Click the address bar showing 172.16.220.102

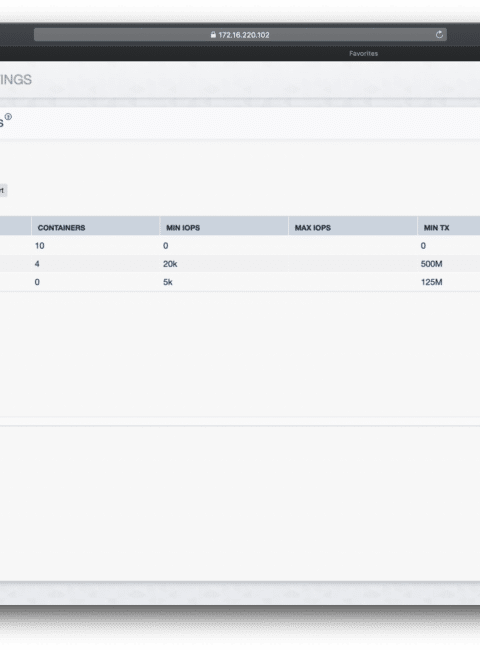pos(240,35)
